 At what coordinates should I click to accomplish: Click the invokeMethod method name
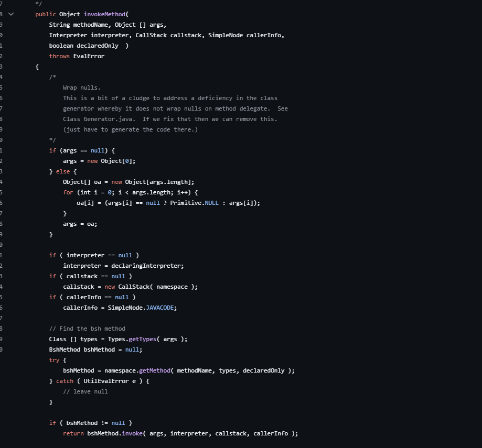[101, 14]
